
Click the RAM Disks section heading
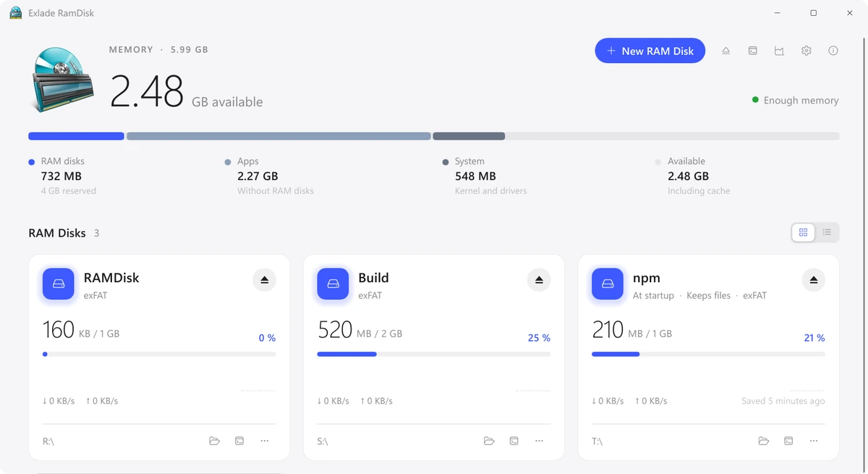point(57,233)
